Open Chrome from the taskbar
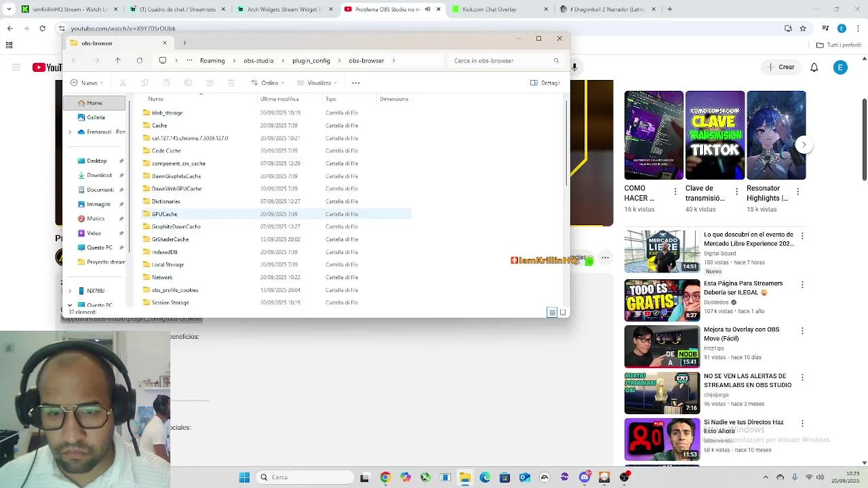This screenshot has width=868, height=488. click(x=385, y=477)
